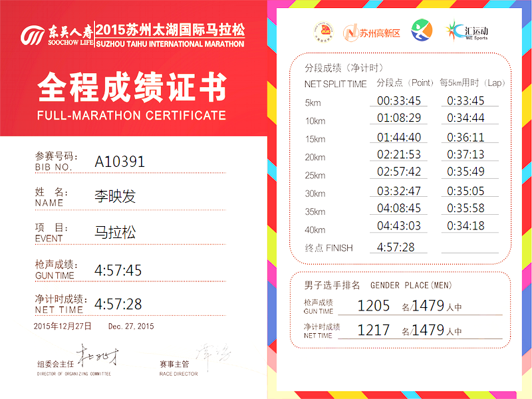Image resolution: width=532 pixels, height=399 pixels.
Task: Click the round gold-red sponsor emblem
Action: coord(323,32)
